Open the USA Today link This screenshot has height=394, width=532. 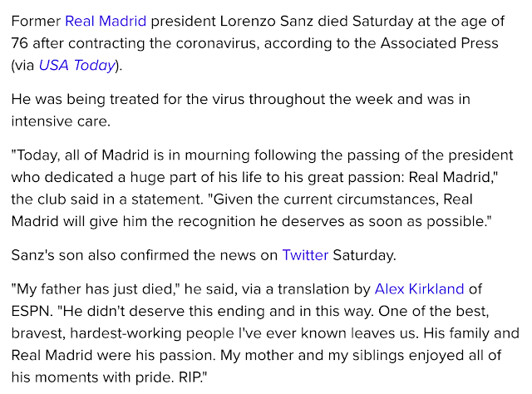click(x=77, y=65)
